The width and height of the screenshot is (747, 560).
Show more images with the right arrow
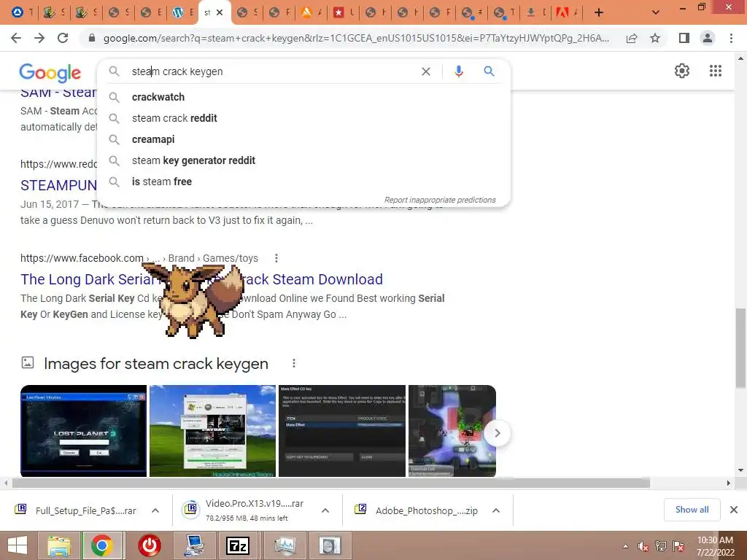coord(497,433)
